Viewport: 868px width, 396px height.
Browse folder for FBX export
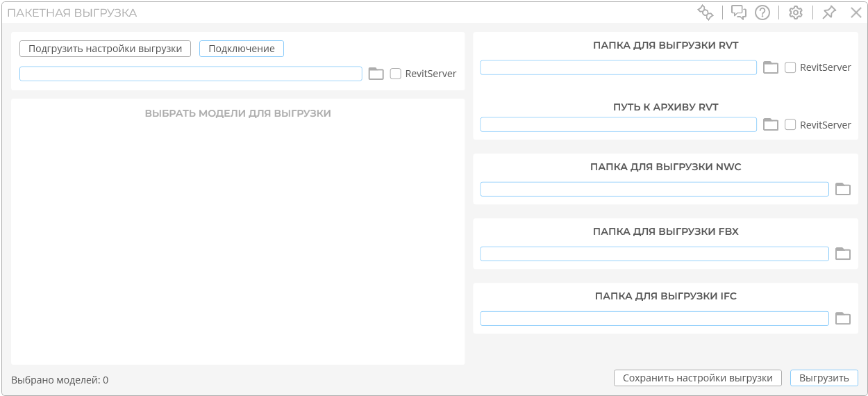coord(843,254)
